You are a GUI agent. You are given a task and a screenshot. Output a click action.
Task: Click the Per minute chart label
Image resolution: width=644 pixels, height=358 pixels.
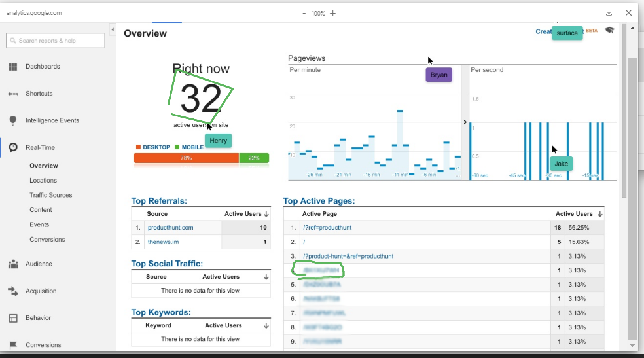(x=305, y=70)
